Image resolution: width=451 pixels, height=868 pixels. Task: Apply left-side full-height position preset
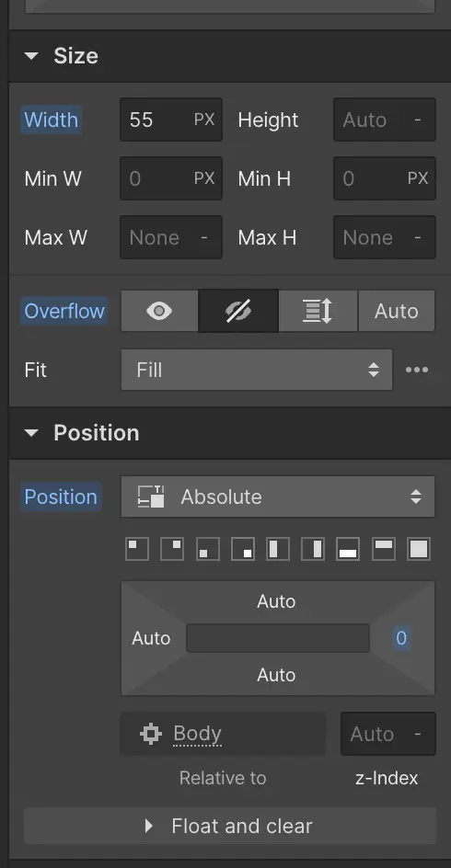(278, 549)
